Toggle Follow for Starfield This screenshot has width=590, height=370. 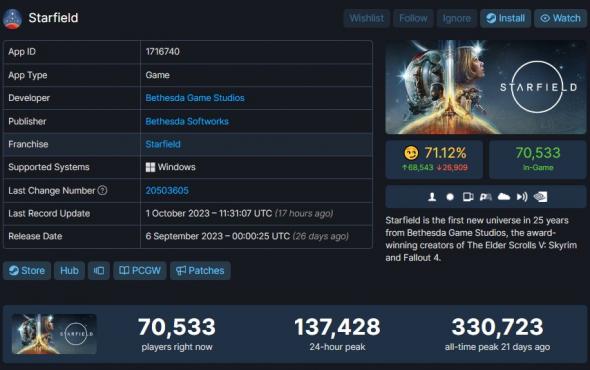click(x=413, y=18)
